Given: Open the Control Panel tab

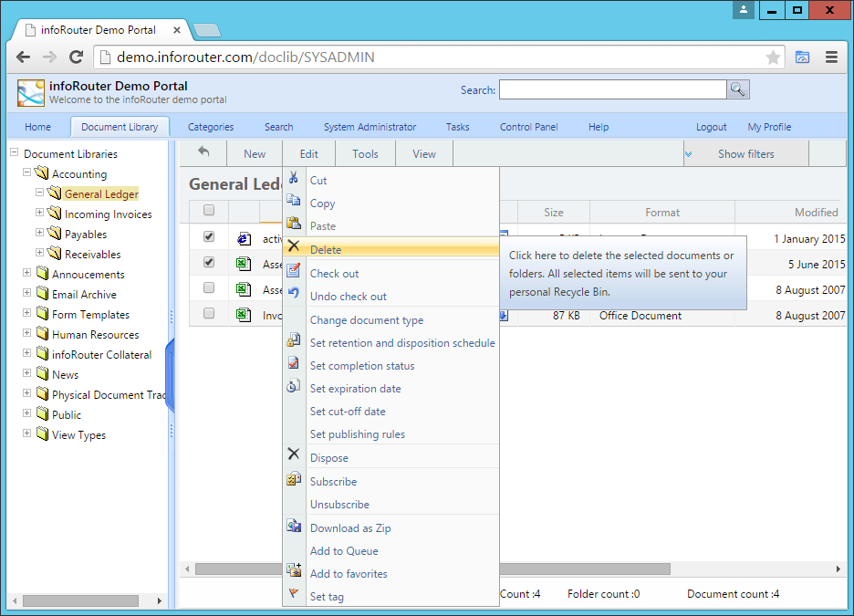Looking at the screenshot, I should 529,127.
